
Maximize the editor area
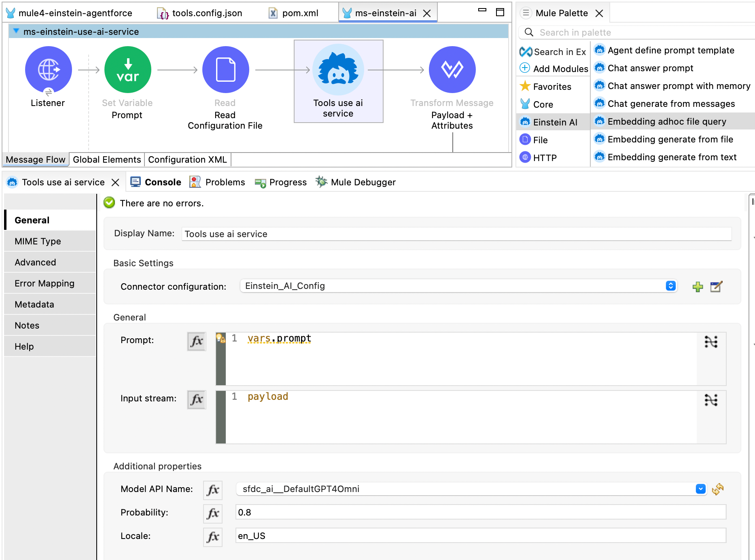(500, 12)
